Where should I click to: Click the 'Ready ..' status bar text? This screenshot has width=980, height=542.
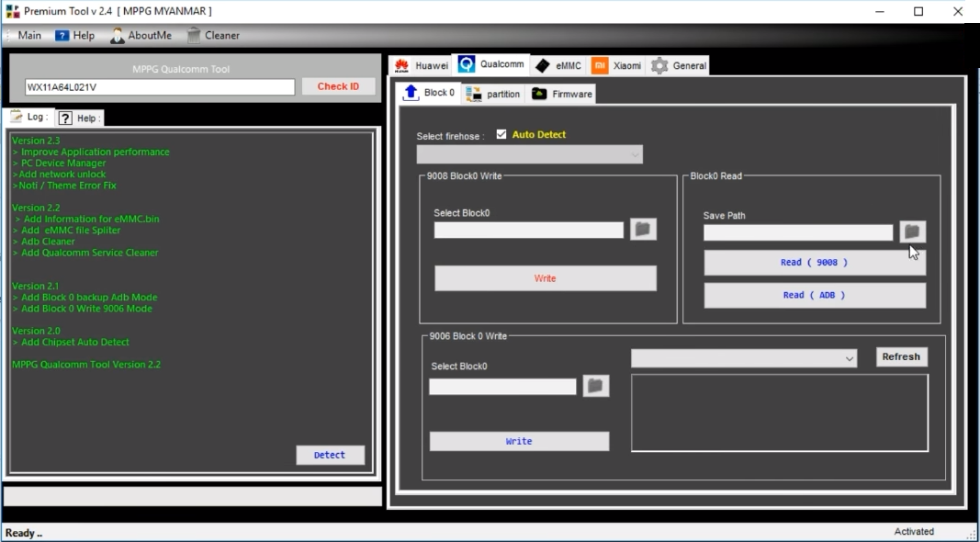point(24,533)
